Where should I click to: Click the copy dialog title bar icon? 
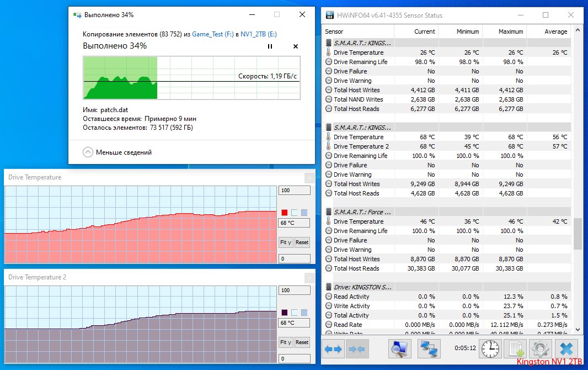tap(77, 15)
